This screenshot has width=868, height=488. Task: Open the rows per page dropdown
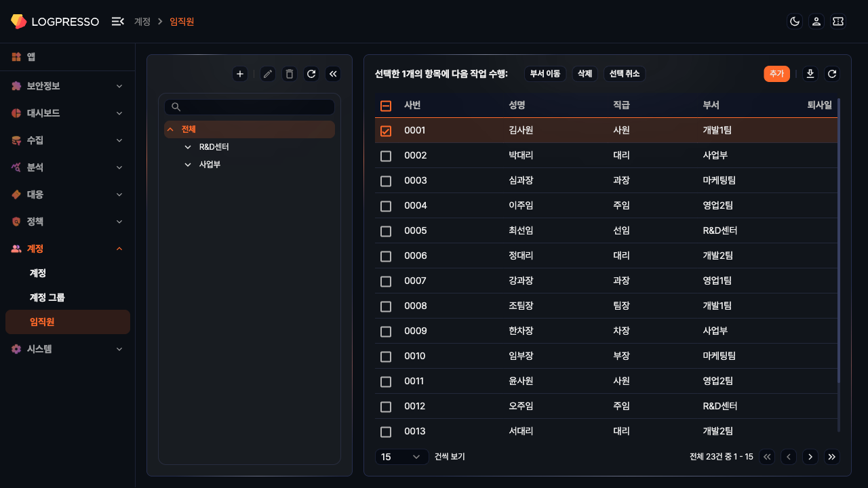tap(401, 457)
